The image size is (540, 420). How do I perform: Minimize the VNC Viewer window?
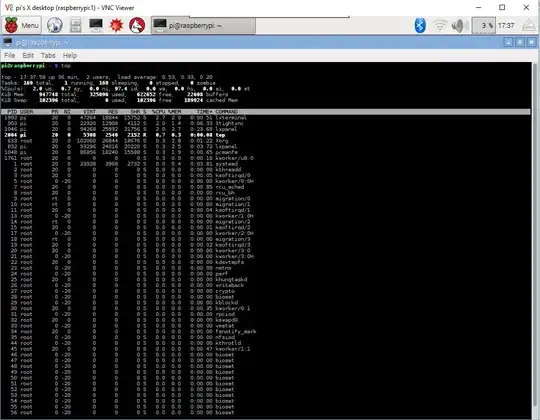479,7
